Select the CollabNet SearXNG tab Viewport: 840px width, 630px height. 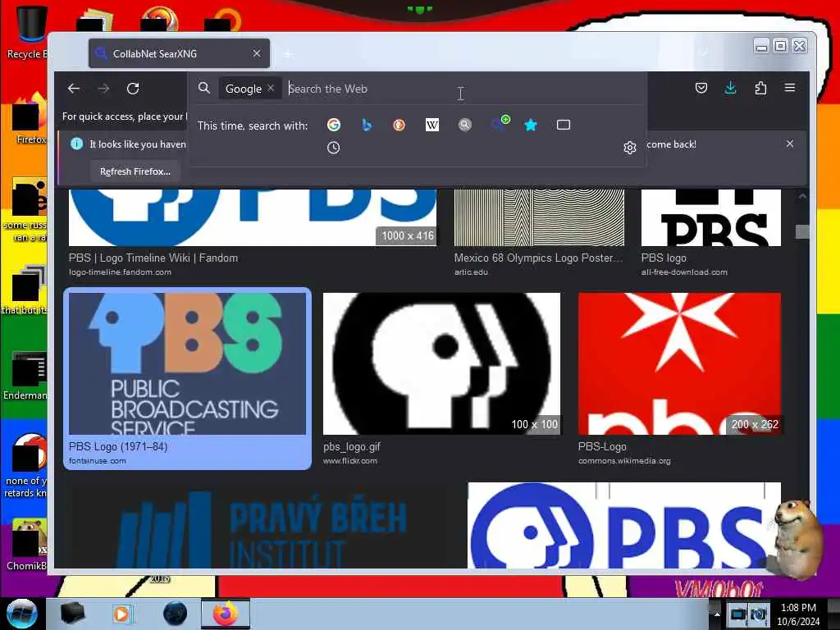pos(179,53)
